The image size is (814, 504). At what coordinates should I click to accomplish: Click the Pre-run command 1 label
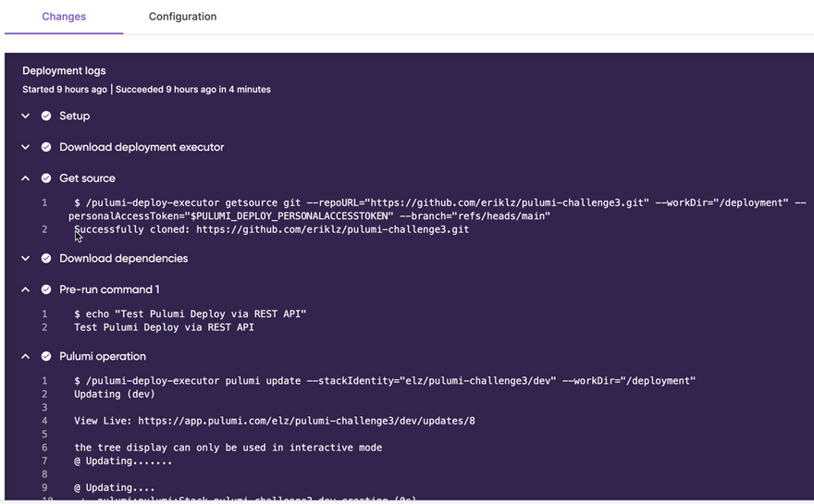(x=109, y=289)
